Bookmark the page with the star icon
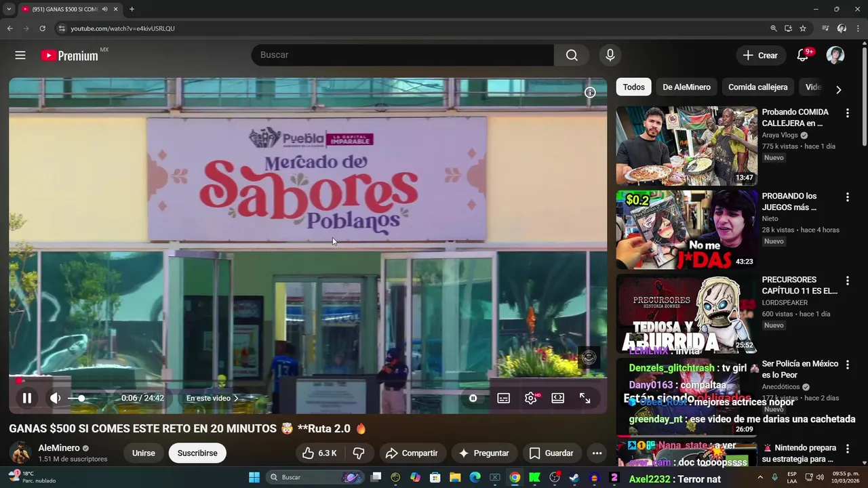Screen dimensions: 868x488 (803, 28)
